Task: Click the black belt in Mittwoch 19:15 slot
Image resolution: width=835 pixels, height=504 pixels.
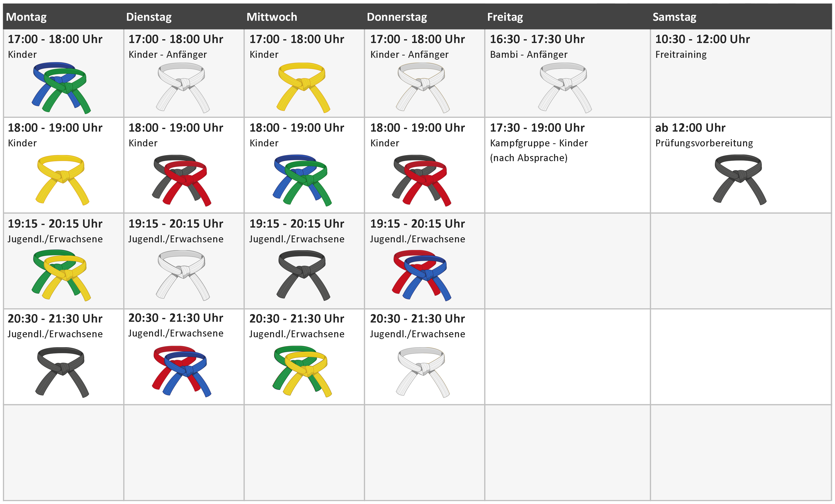Action: [x=303, y=275]
